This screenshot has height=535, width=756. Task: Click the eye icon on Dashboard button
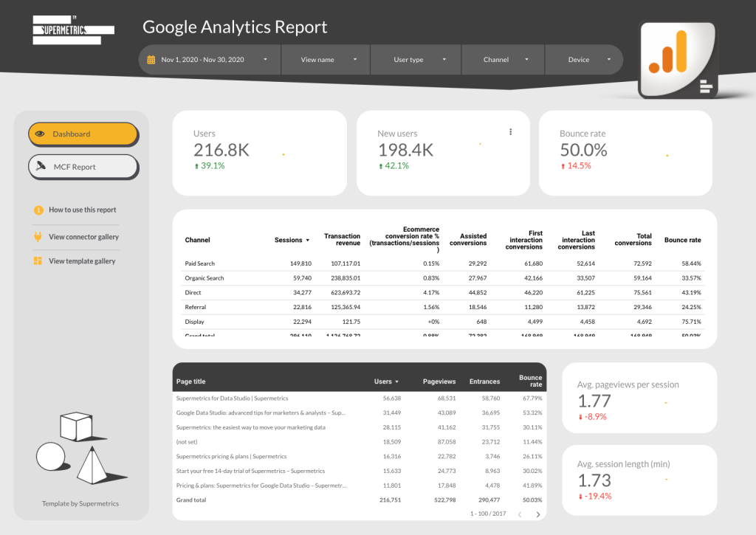tap(40, 134)
